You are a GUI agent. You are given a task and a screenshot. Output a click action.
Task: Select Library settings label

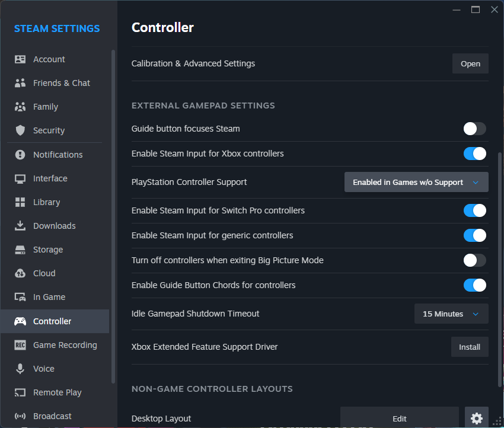[47, 202]
